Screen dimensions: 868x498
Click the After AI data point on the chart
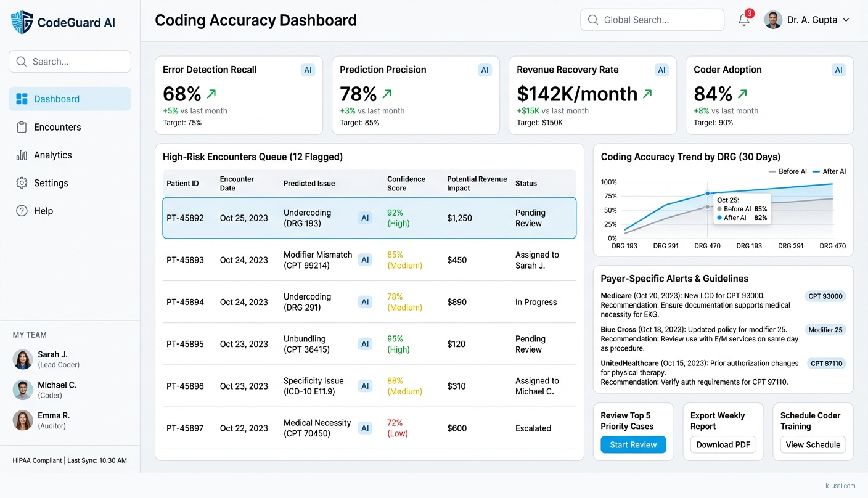pos(707,194)
